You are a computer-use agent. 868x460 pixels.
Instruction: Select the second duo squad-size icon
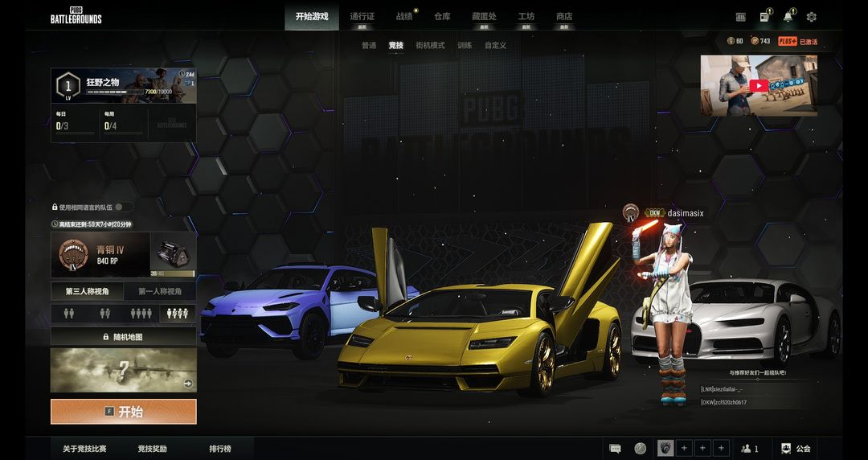pyautogui.click(x=104, y=314)
